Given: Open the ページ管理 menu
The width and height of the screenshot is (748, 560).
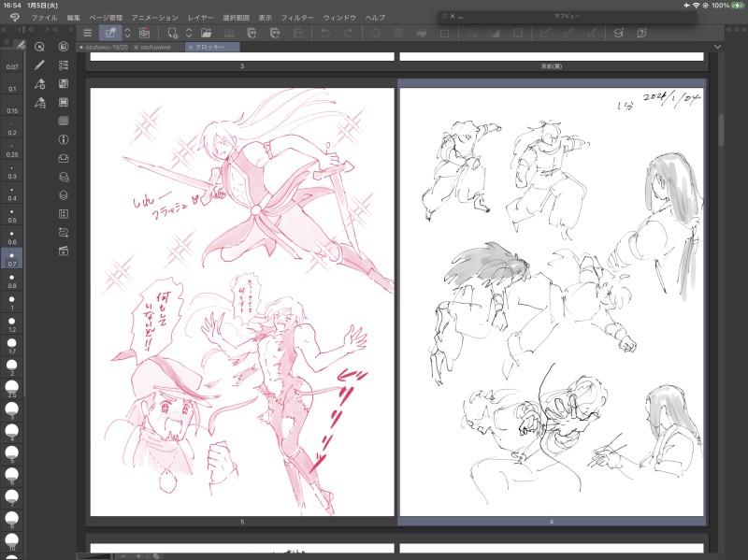Looking at the screenshot, I should tap(106, 18).
